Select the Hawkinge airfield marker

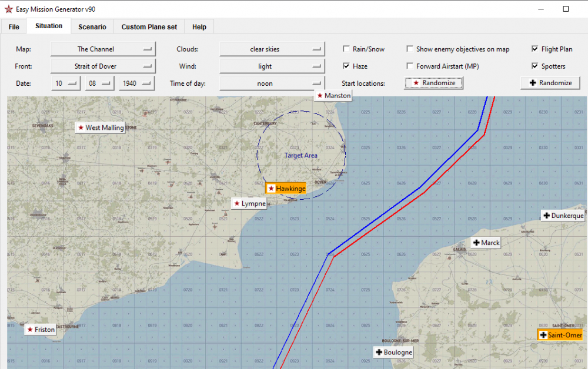pos(286,189)
